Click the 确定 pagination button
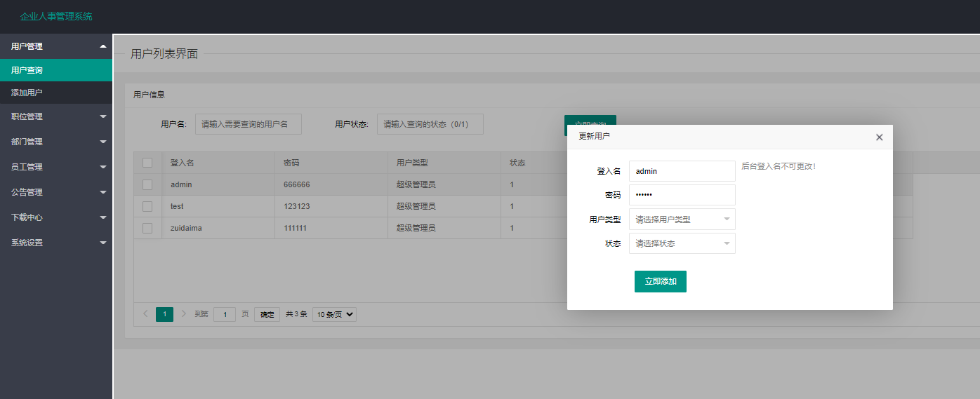This screenshot has height=399, width=980. tap(267, 315)
